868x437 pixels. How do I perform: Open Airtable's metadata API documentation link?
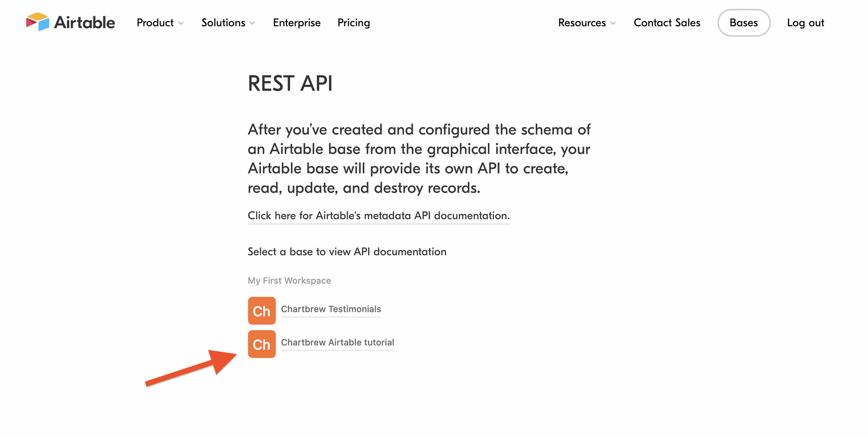coord(378,215)
